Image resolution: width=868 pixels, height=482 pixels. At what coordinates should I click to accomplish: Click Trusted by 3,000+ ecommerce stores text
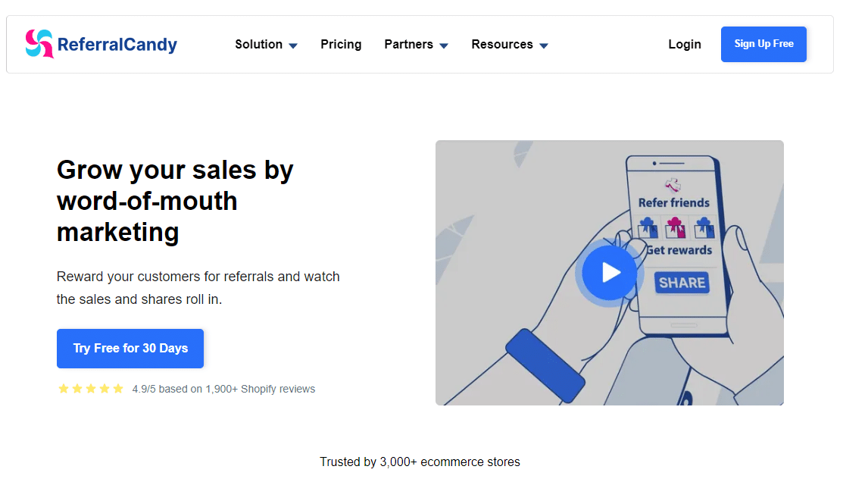pos(420,462)
